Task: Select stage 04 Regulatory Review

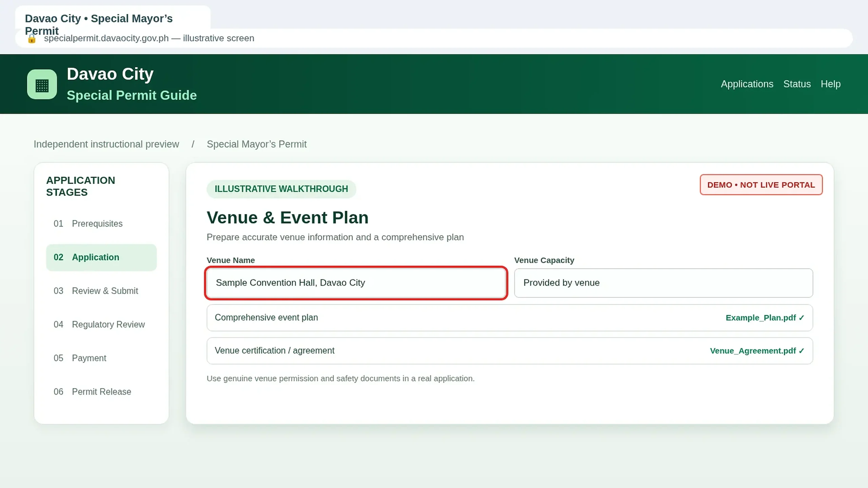Action: coord(101,325)
